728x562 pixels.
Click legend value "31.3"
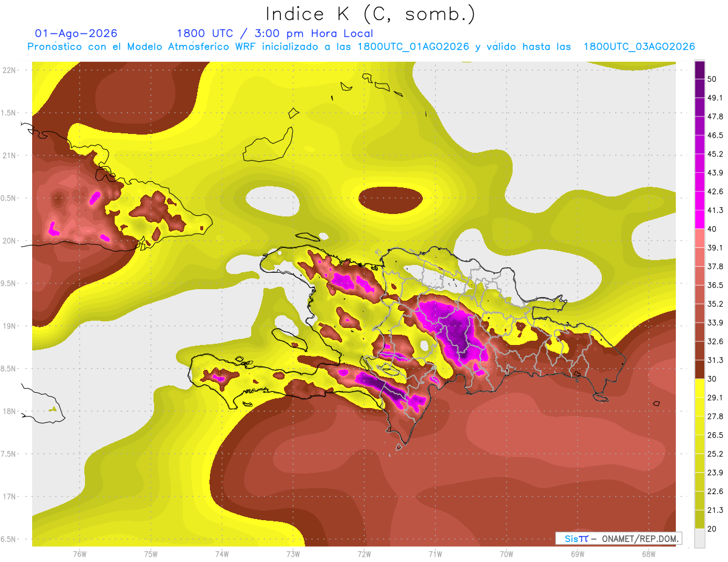coord(715,360)
